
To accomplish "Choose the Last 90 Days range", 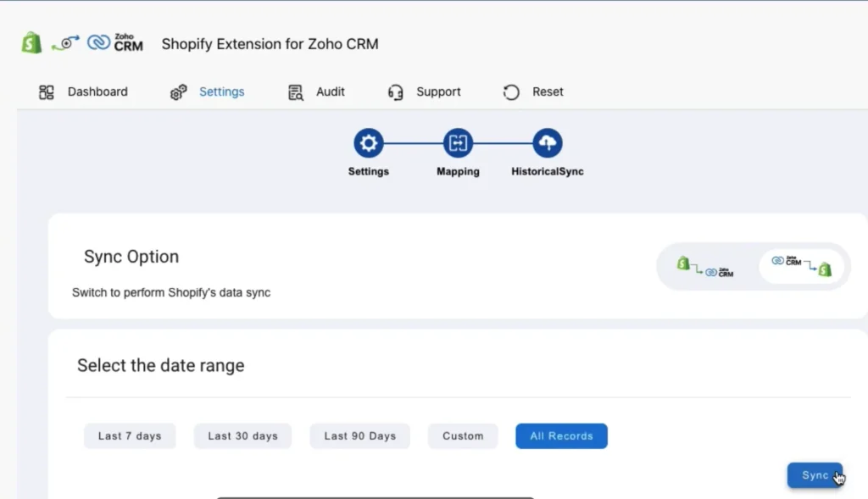I will pos(359,435).
